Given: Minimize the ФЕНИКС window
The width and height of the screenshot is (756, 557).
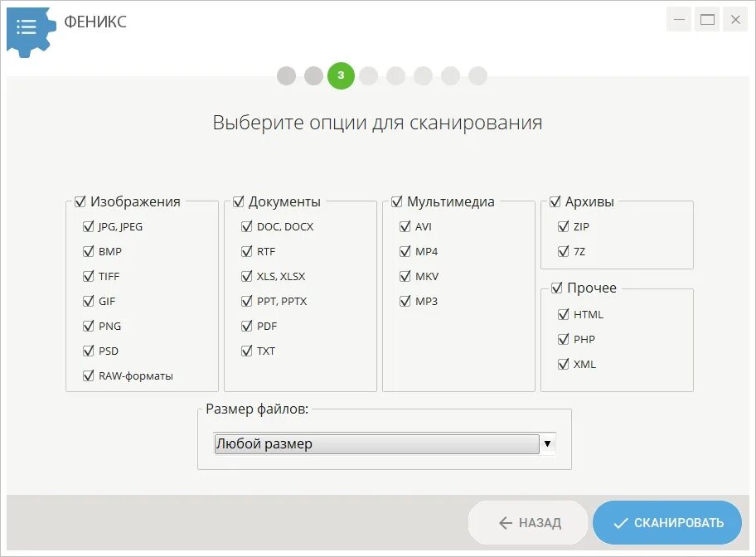Looking at the screenshot, I should [679, 20].
